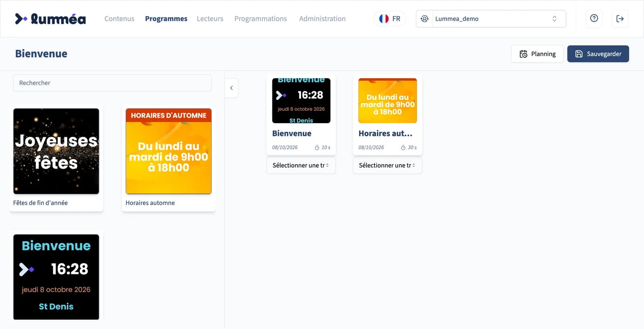644x329 pixels.
Task: Click the French flag icon
Action: click(384, 19)
